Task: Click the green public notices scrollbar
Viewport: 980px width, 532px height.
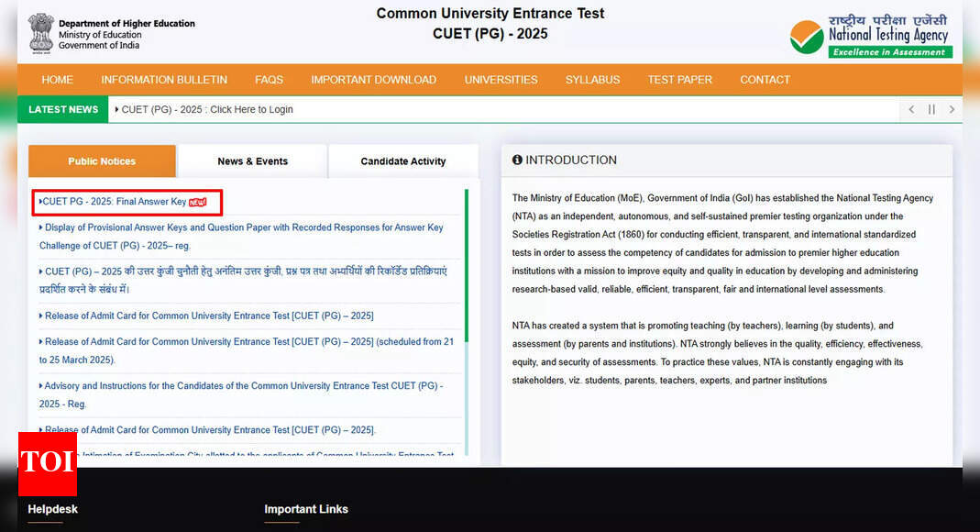Action: [x=467, y=266]
